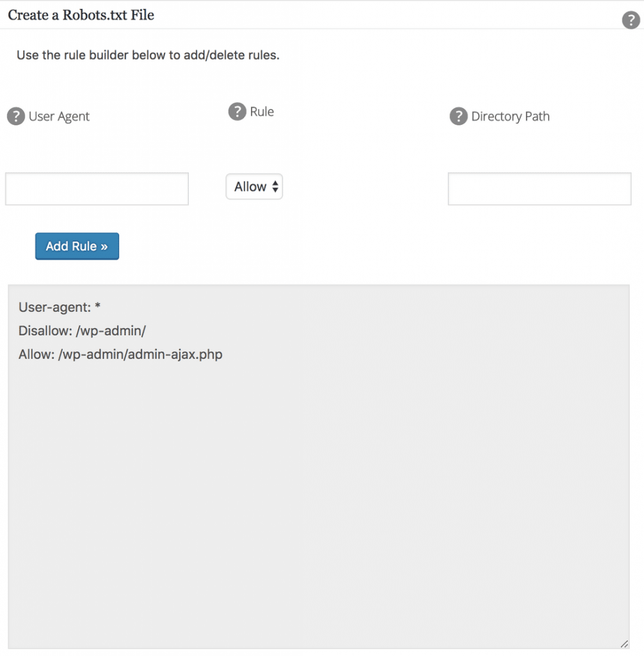Open the Directory Path help icon
Image resolution: width=644 pixels, height=656 pixels.
tap(458, 117)
